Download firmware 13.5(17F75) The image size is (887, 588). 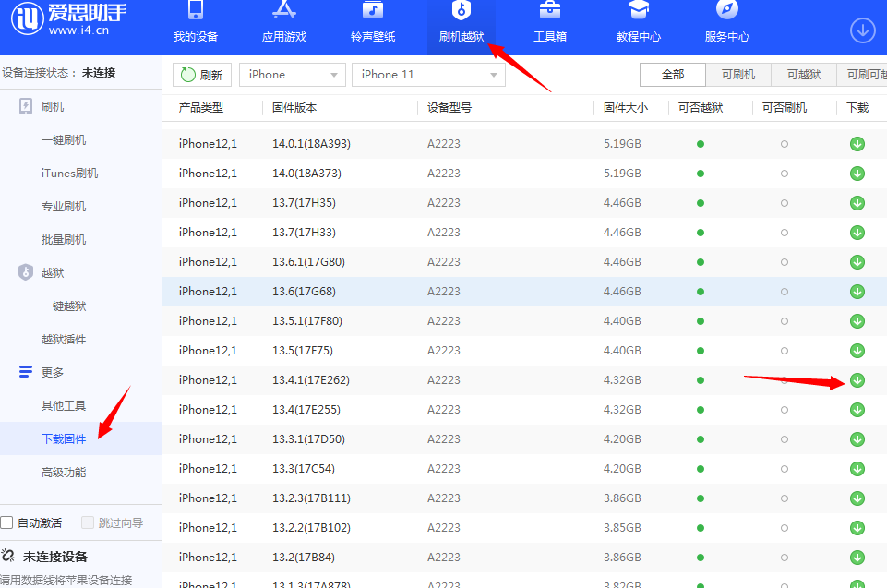coord(857,351)
